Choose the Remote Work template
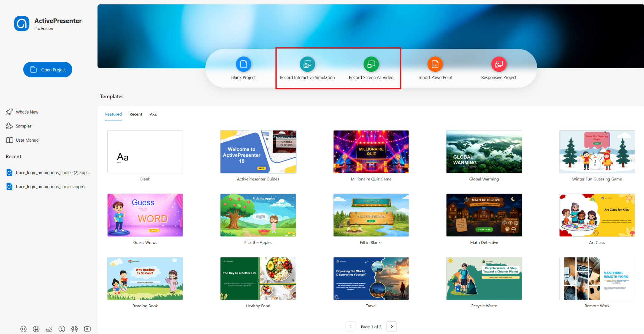Screen dimensions: 644x334 [597, 279]
